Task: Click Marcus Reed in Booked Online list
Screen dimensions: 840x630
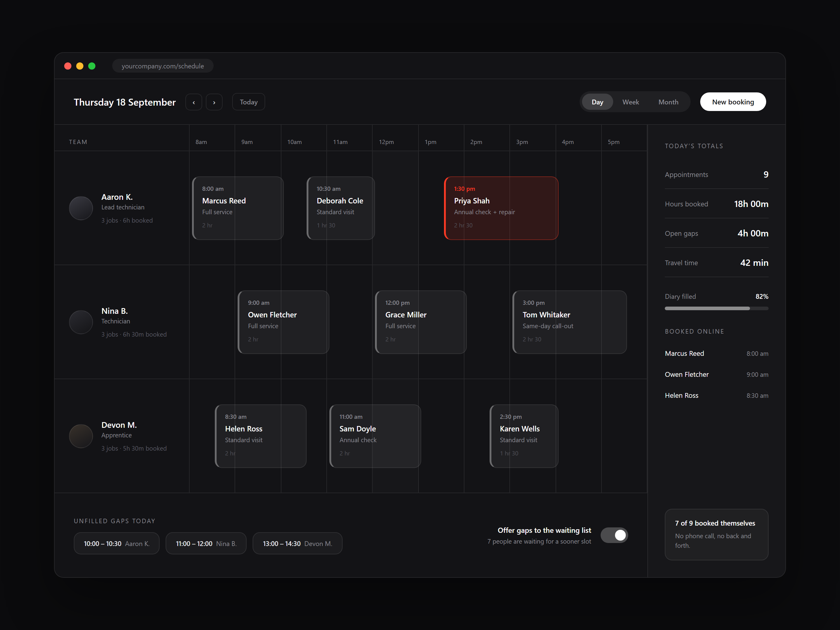Action: pos(716,353)
